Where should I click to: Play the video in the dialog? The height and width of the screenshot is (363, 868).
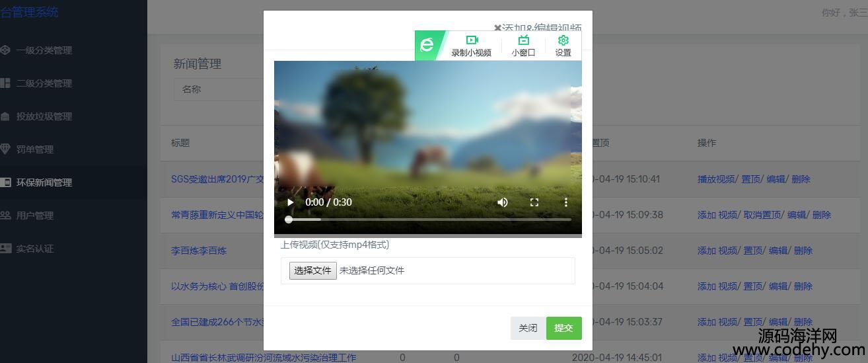coord(290,202)
